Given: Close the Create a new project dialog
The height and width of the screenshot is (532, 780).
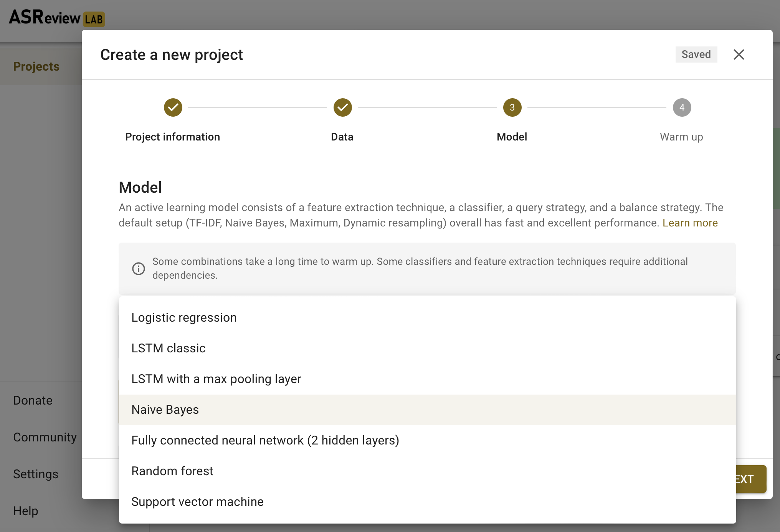Looking at the screenshot, I should pyautogui.click(x=739, y=55).
